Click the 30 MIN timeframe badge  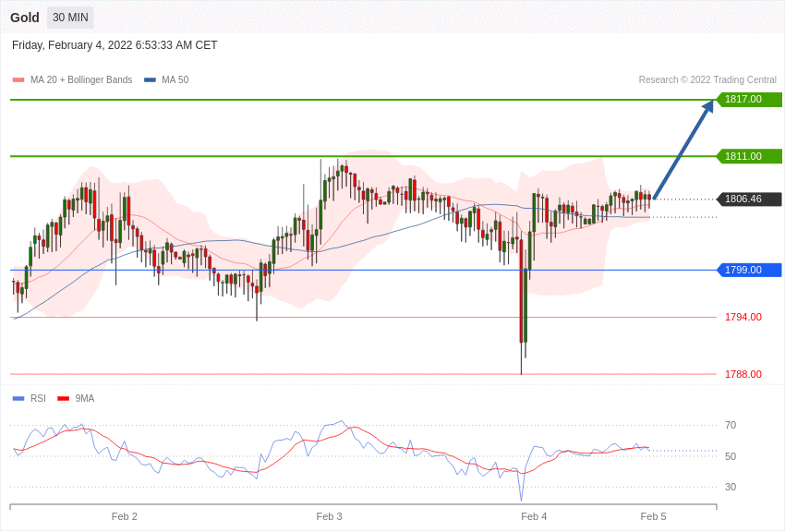70,18
